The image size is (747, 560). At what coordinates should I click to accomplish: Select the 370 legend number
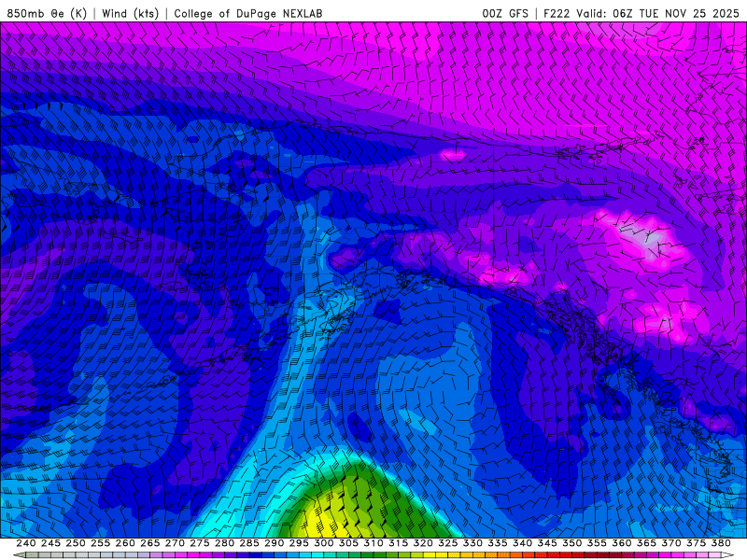(x=671, y=543)
